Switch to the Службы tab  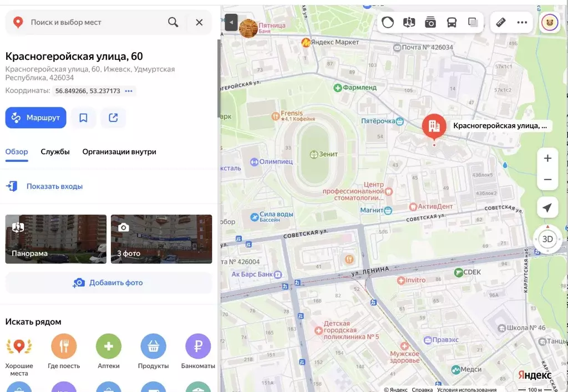55,151
